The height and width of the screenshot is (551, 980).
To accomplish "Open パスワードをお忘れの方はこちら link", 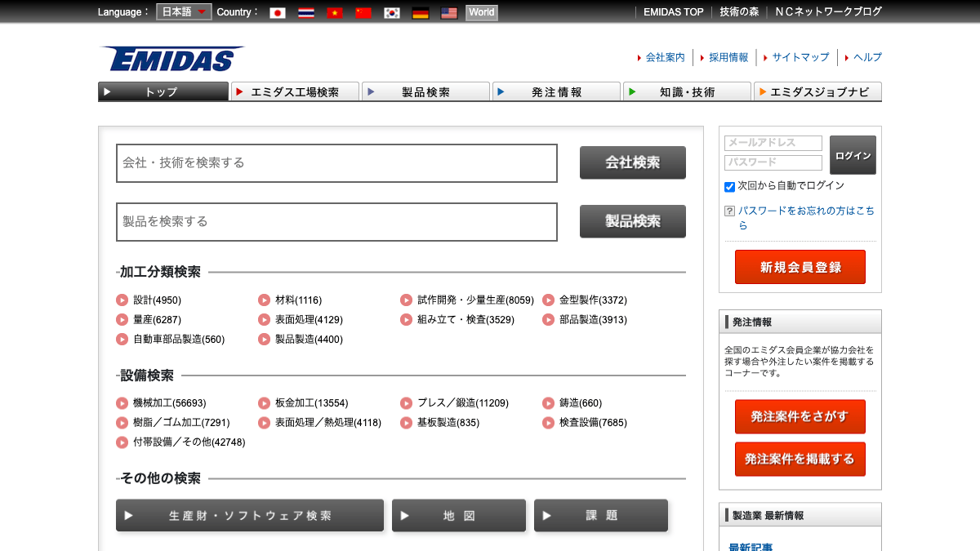I will click(806, 218).
